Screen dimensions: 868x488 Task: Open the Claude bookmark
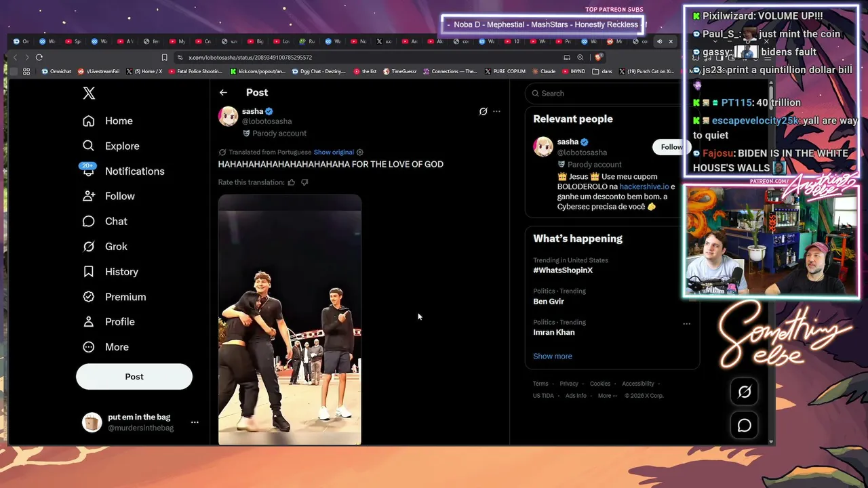tap(543, 71)
